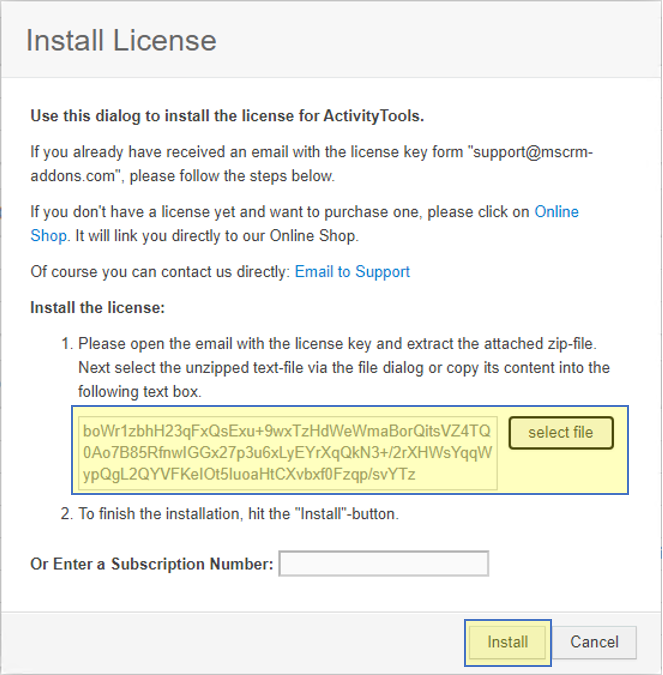
Task: Click the bold ActivityTools intro heading
Action: tap(228, 116)
